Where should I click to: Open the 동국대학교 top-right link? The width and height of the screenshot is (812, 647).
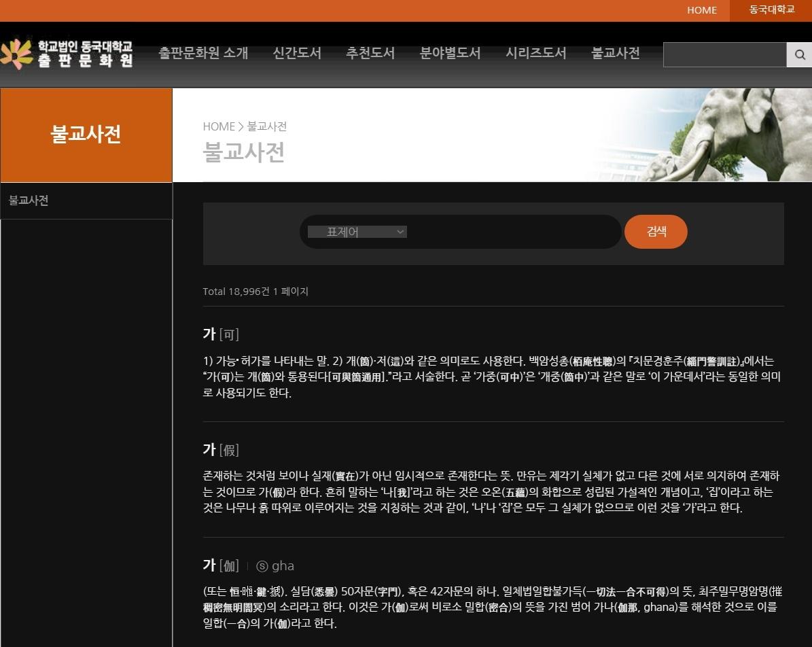(x=771, y=10)
